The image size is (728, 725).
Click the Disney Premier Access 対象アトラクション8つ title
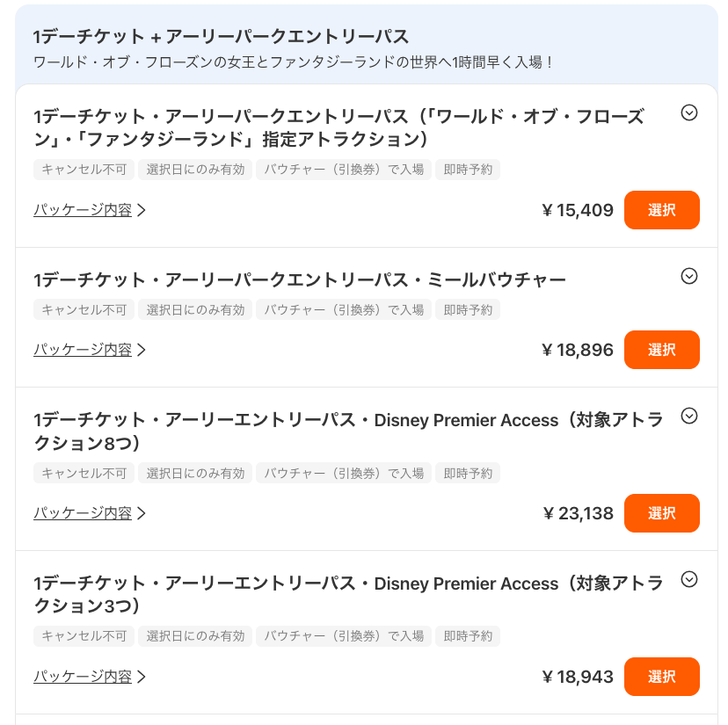[347, 431]
